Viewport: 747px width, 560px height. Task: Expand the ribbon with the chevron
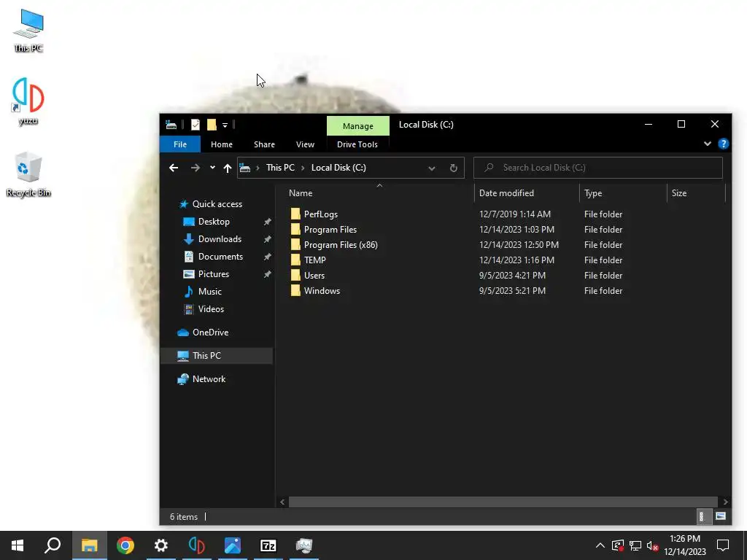(708, 144)
